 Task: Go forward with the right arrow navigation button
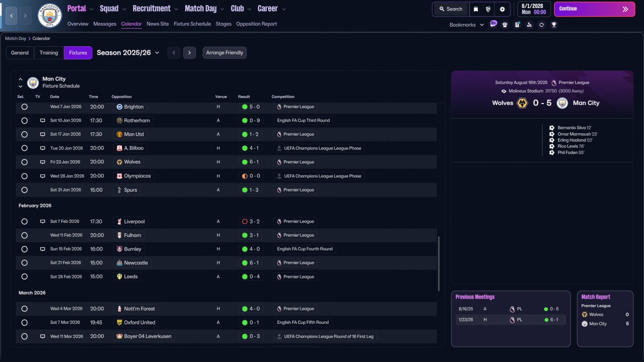pos(25,16)
